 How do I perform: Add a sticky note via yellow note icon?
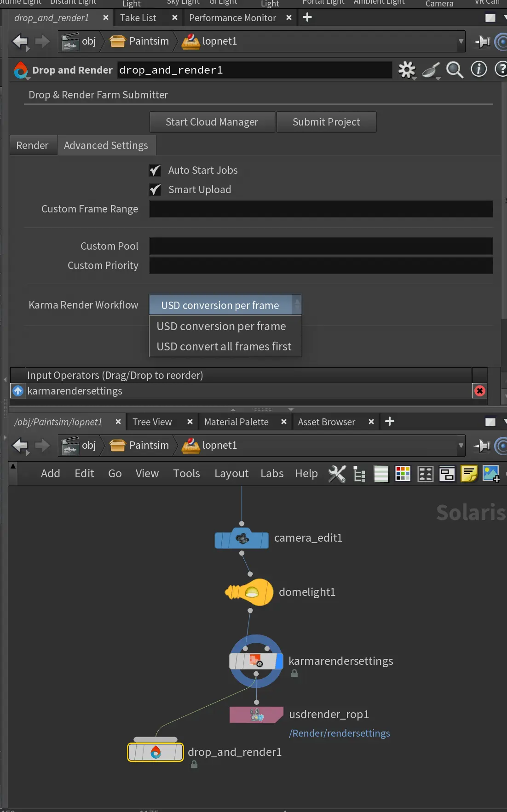pos(469,474)
